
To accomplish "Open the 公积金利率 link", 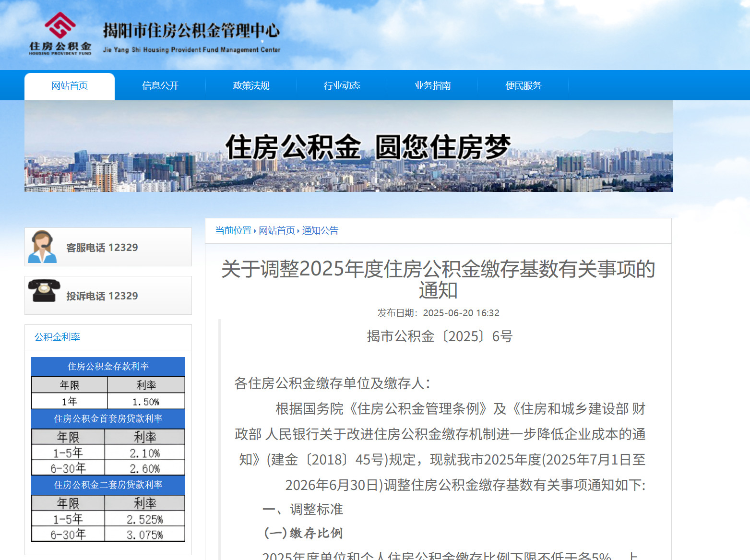I will click(57, 337).
